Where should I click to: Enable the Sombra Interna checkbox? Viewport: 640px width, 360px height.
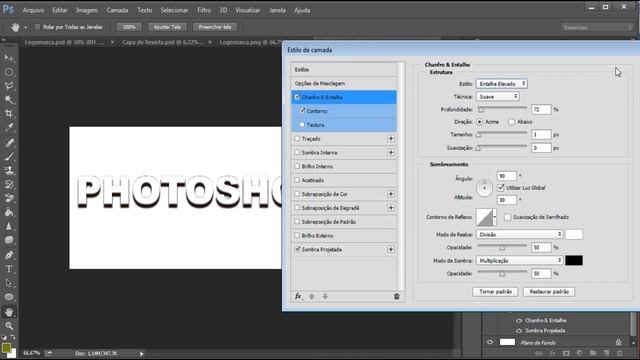(x=297, y=152)
